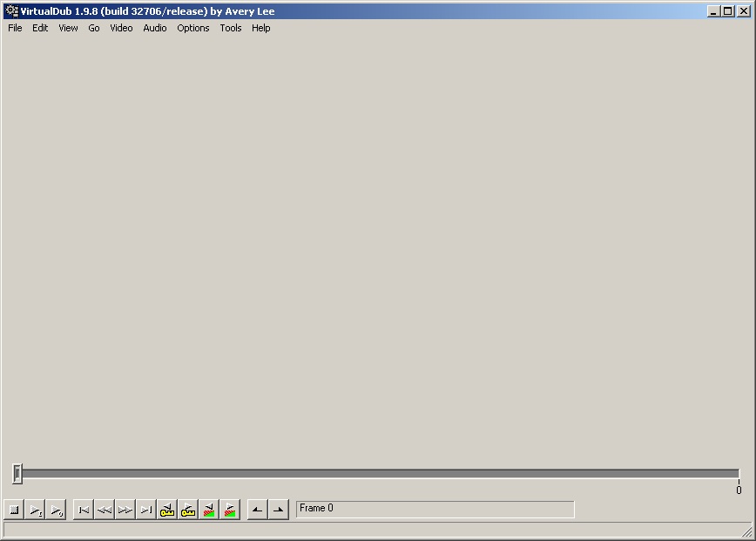Open the View menu
756x541 pixels.
tap(68, 28)
